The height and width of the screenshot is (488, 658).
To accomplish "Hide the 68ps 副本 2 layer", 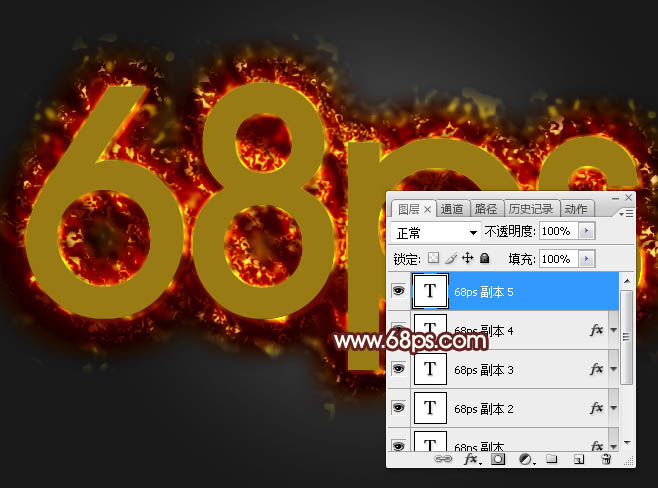I will pyautogui.click(x=398, y=407).
